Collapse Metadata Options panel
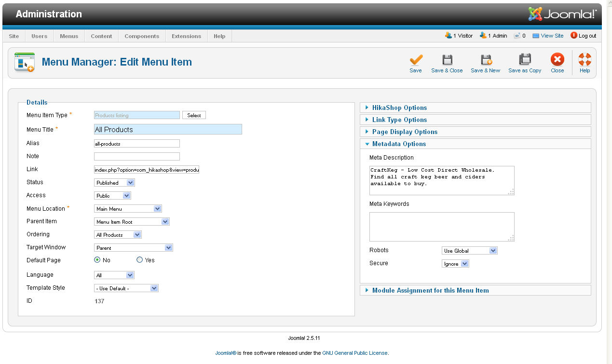Viewport: 612px width, 364px height. click(476, 144)
